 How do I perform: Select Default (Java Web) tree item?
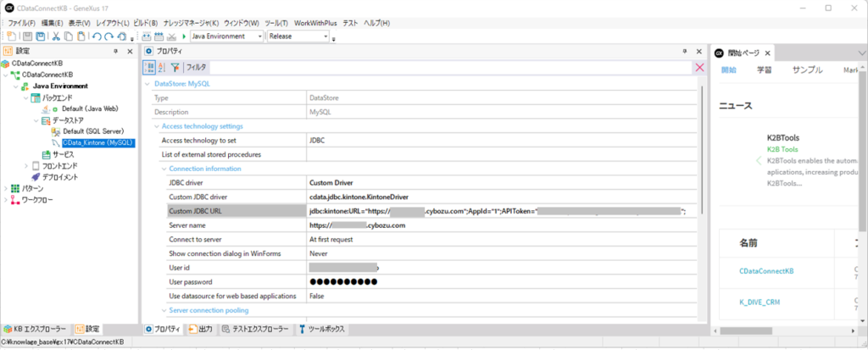89,109
